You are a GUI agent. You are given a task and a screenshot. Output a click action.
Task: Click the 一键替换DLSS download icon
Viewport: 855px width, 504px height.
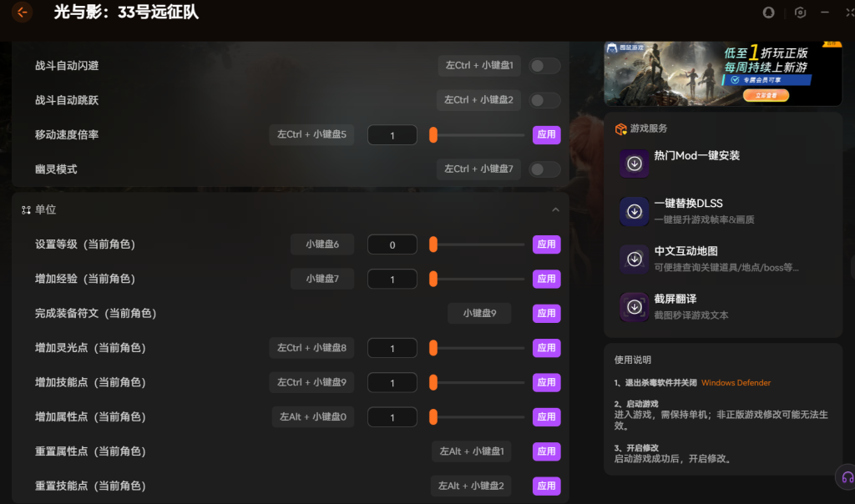(x=635, y=211)
